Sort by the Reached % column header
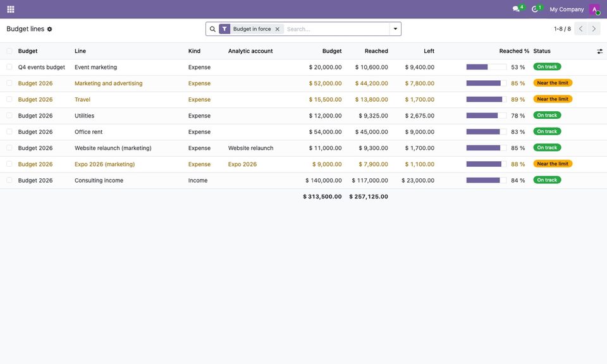 514,51
